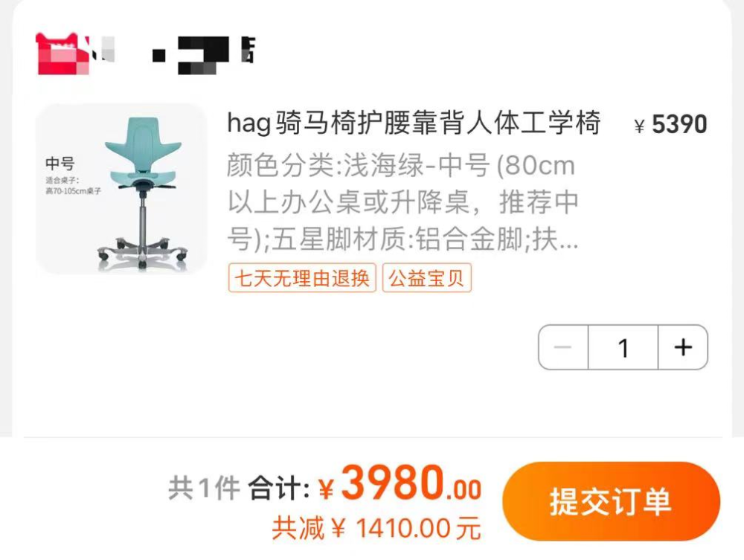View discount details 共减 ¥1410.00元
744x560 pixels.
point(376,528)
